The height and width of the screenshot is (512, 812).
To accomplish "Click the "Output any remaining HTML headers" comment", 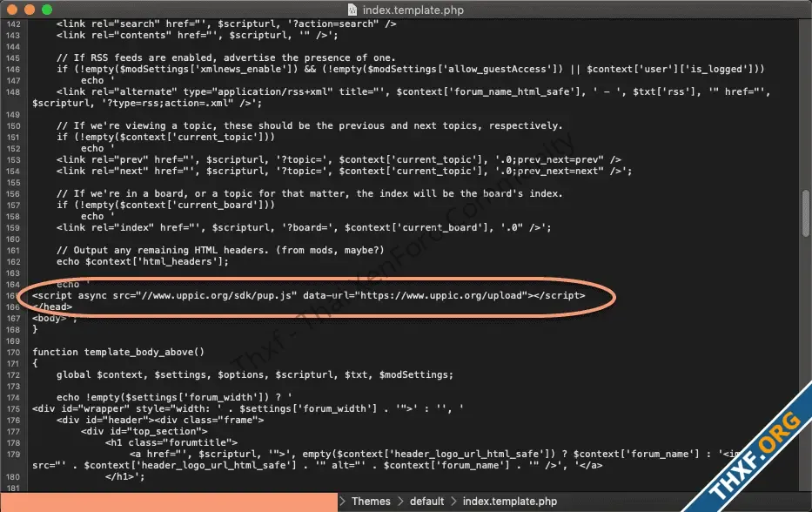I will 220,250.
